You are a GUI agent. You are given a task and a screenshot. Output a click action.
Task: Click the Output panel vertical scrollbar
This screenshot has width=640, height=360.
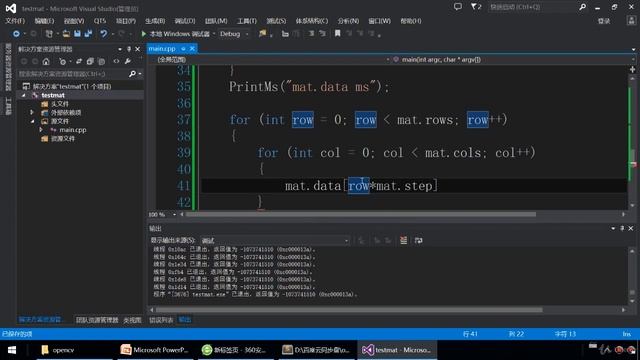pyautogui.click(x=632, y=276)
